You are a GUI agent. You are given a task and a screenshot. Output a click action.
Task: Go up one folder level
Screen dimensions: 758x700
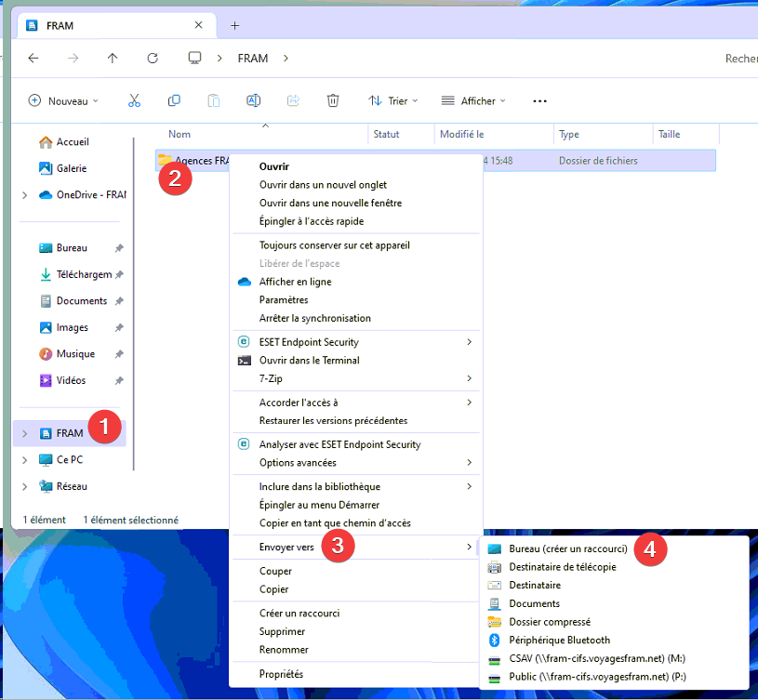point(113,59)
